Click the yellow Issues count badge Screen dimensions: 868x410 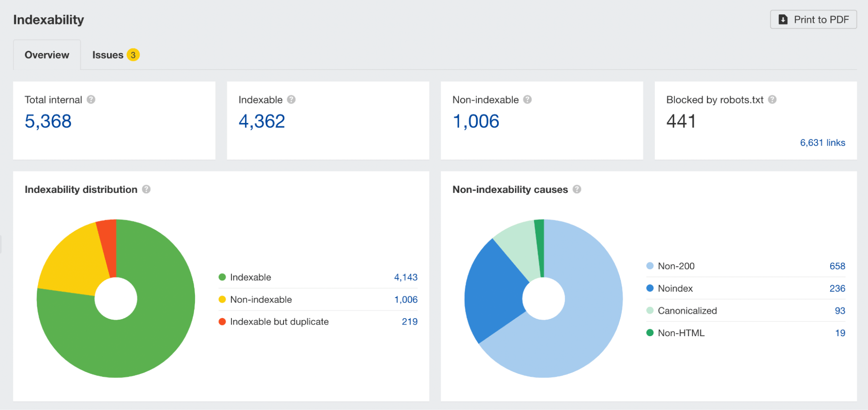pos(132,55)
